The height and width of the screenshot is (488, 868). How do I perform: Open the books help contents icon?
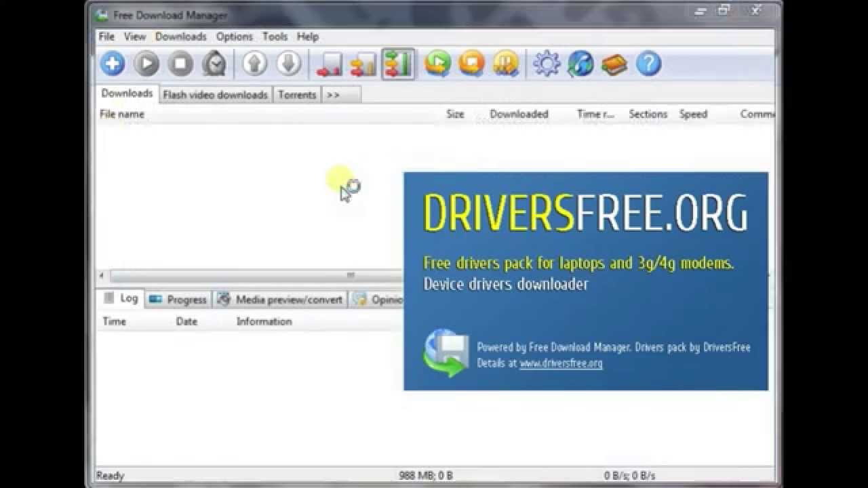[614, 64]
